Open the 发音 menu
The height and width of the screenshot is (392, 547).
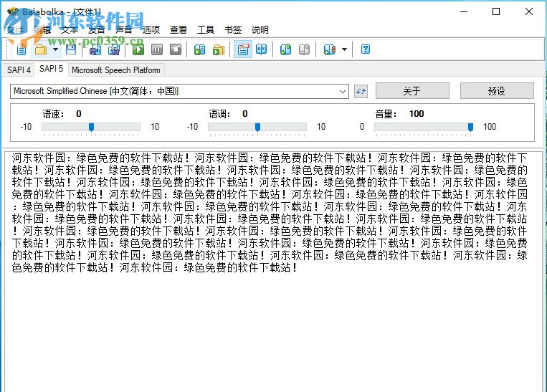point(97,30)
